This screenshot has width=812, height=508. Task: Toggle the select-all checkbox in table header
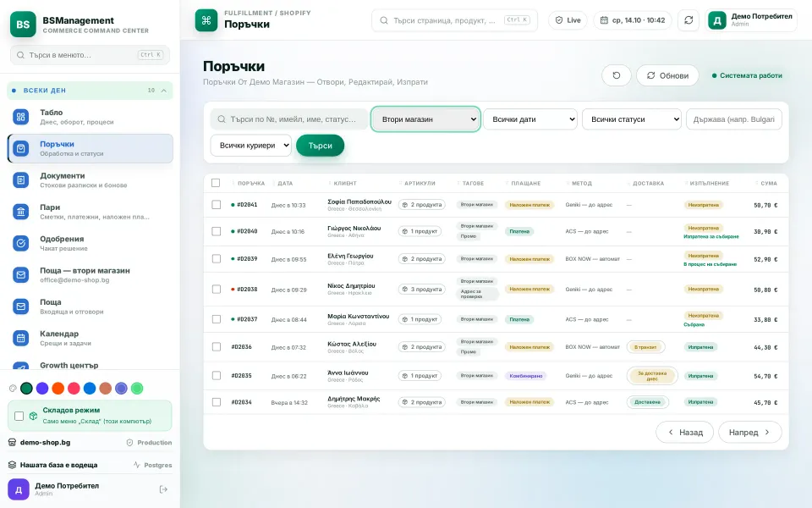[216, 183]
